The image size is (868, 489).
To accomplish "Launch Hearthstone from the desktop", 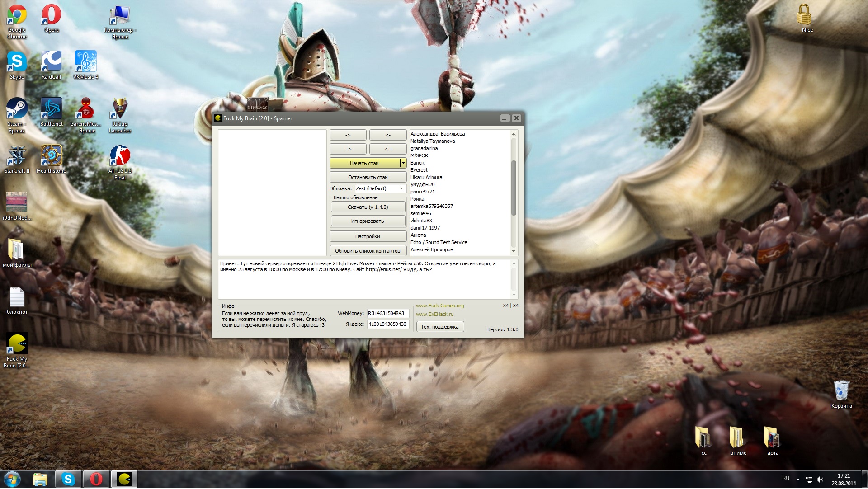I will [x=51, y=159].
